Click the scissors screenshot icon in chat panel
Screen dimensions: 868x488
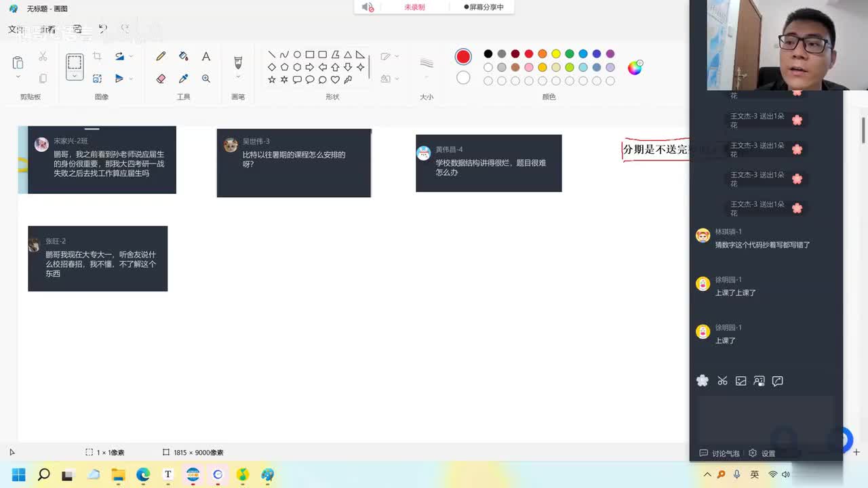point(722,381)
